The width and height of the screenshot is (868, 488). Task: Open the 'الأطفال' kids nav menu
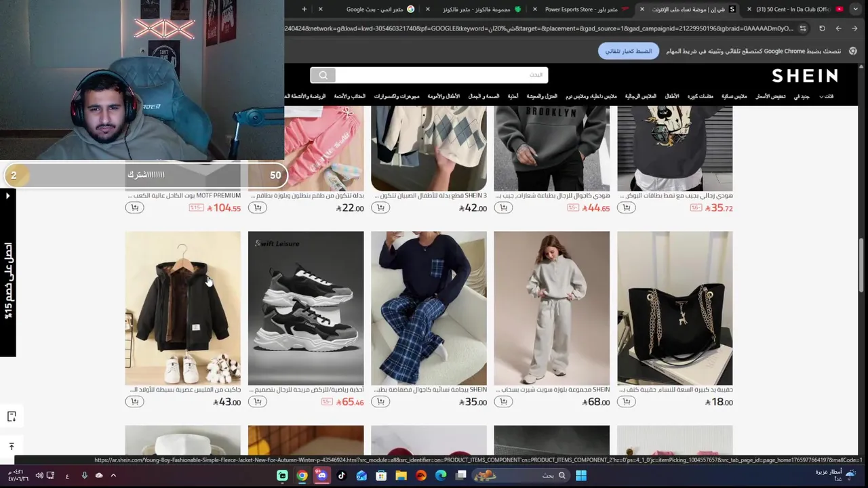671,96
